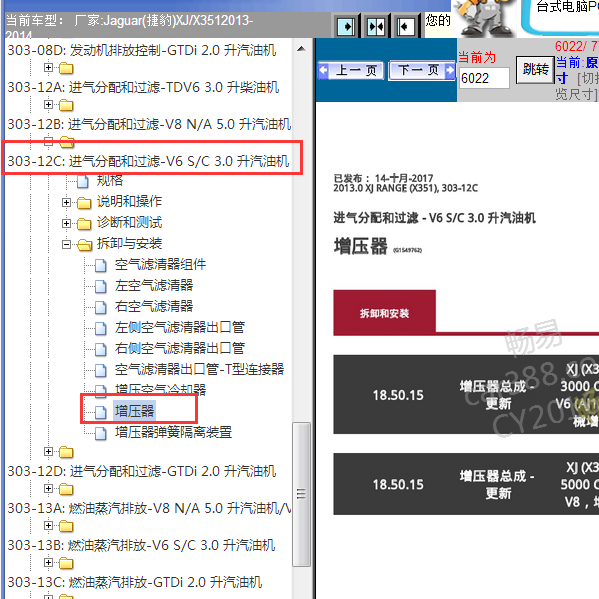Select 303-12C 进气分配和过滤-V6 S/C 3.0 heading
The width and height of the screenshot is (599, 599).
(x=148, y=161)
